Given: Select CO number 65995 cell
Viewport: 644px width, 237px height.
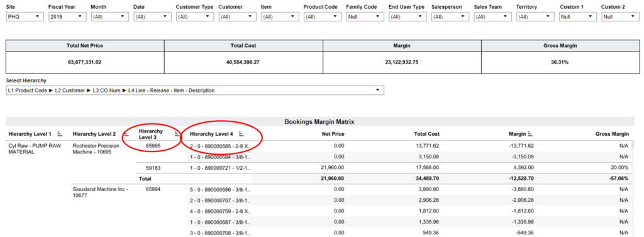Looking at the screenshot, I should click(x=153, y=145).
